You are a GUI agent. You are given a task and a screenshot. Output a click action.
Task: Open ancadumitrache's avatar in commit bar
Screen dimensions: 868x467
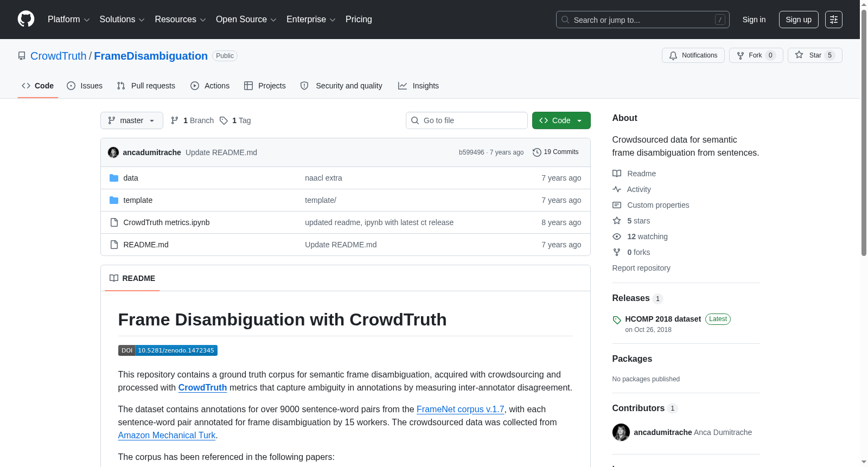pos(113,152)
